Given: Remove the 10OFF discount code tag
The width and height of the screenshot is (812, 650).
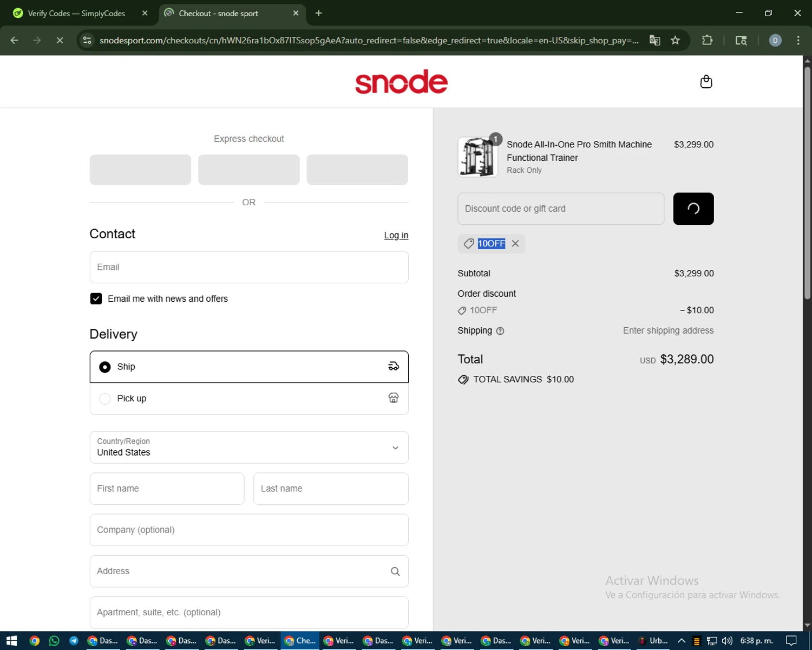Looking at the screenshot, I should pos(515,244).
